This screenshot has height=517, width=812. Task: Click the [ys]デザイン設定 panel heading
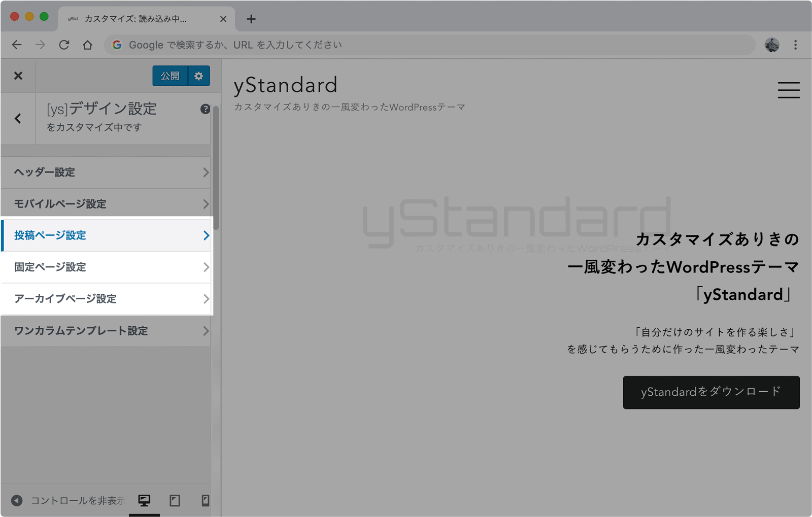tap(101, 109)
